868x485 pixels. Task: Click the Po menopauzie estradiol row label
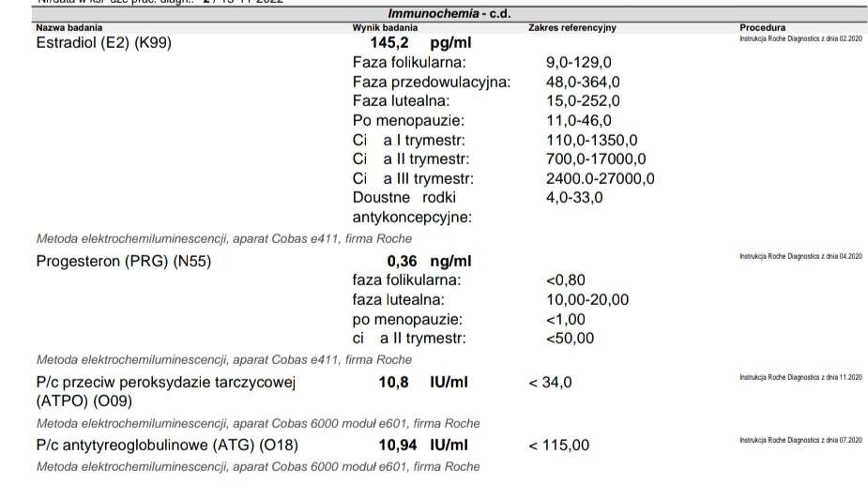408,120
